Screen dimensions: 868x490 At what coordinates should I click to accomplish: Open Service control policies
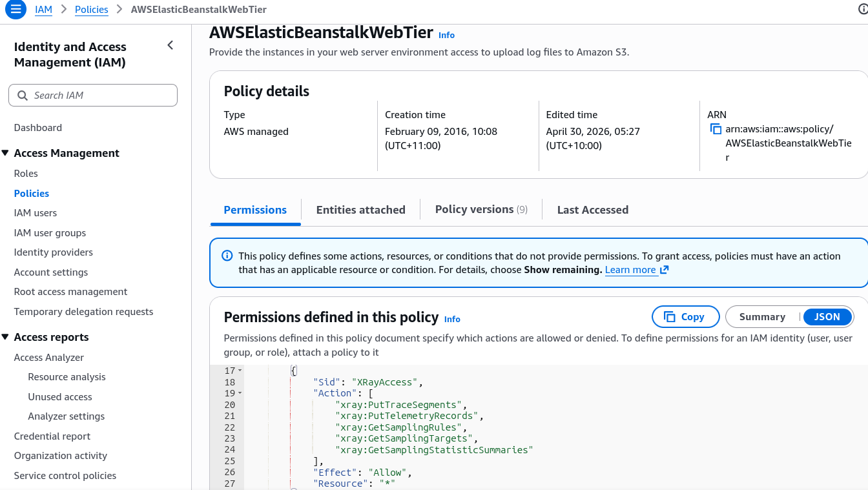point(65,476)
